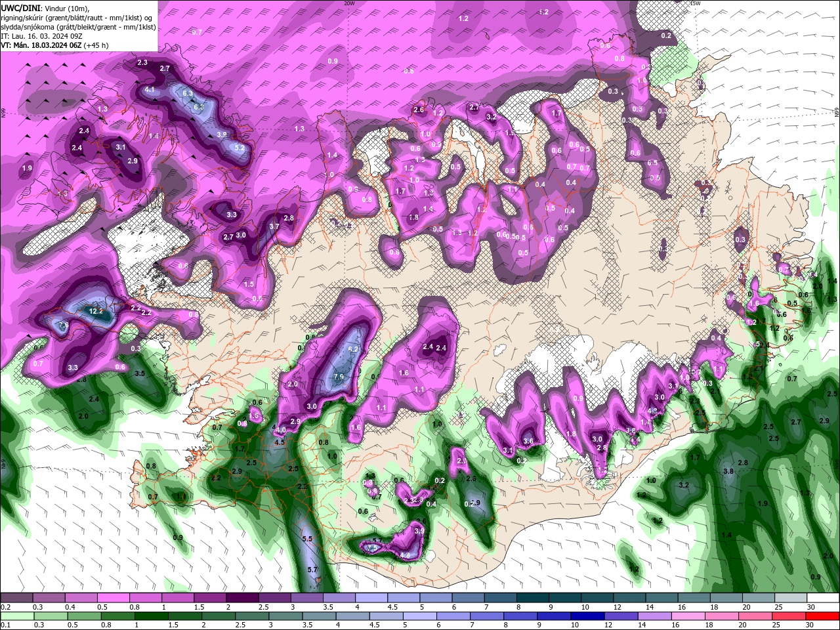Click the bright red swatch ending the rain legend

click(x=823, y=616)
